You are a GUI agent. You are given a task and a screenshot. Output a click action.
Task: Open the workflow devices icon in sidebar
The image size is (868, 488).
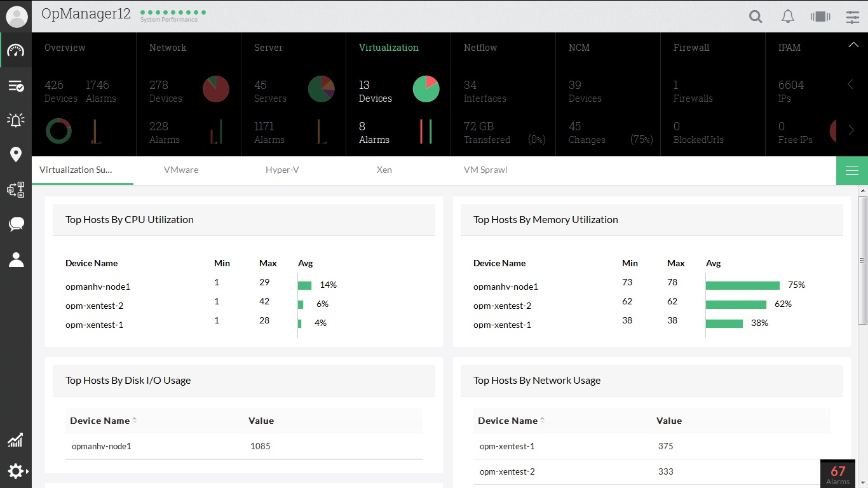pos(16,189)
